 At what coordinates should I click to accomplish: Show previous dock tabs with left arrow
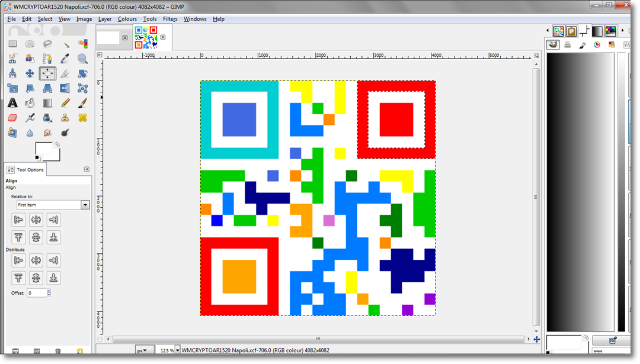pos(548,31)
